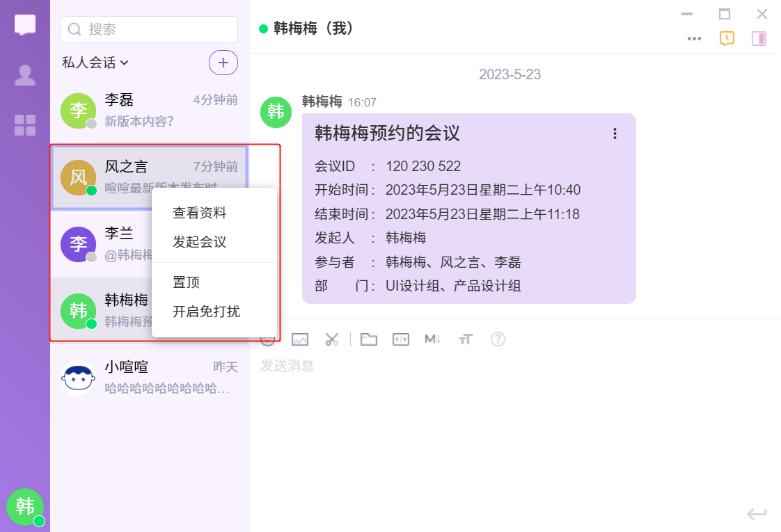Select 开启免打扰 in context menu

pos(206,312)
